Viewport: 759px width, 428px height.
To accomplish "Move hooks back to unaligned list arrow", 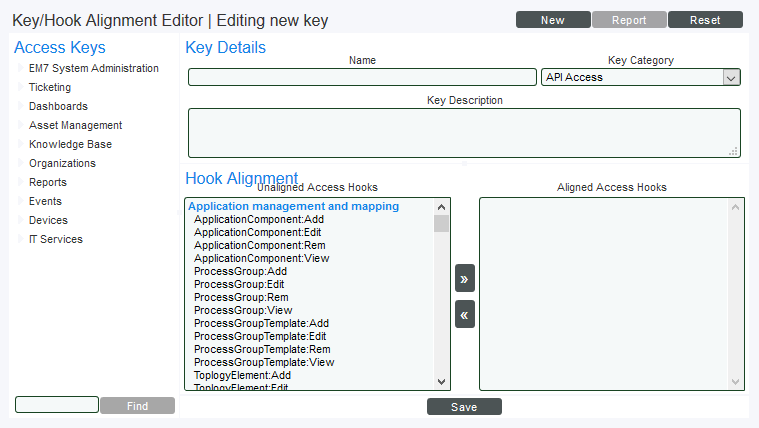I will pos(465,314).
